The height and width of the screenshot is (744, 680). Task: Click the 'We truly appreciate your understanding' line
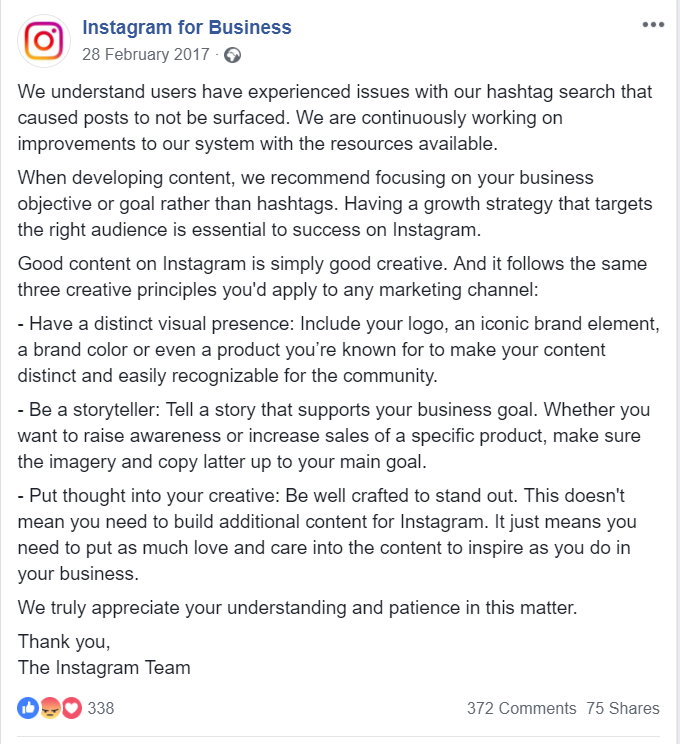pos(297,607)
